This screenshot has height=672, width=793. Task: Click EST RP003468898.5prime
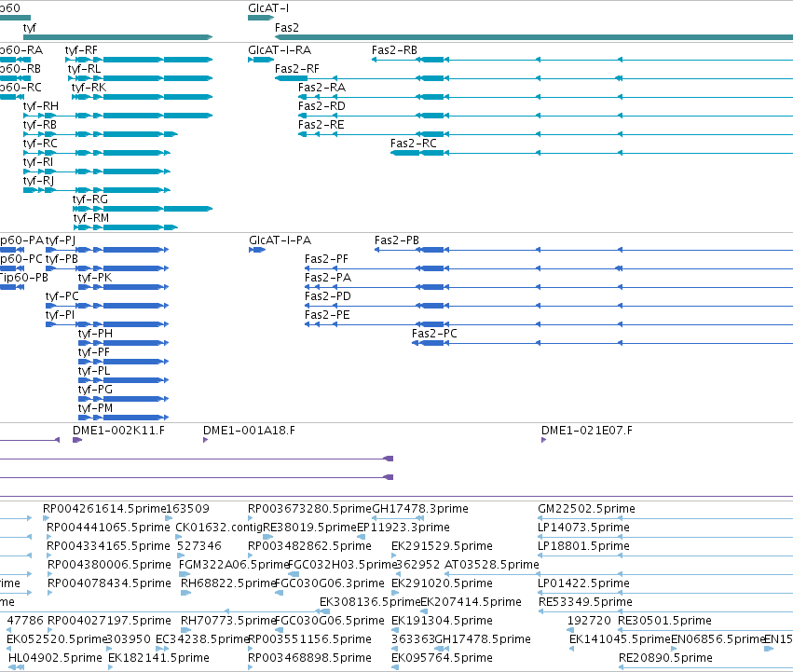pyautogui.click(x=251, y=667)
